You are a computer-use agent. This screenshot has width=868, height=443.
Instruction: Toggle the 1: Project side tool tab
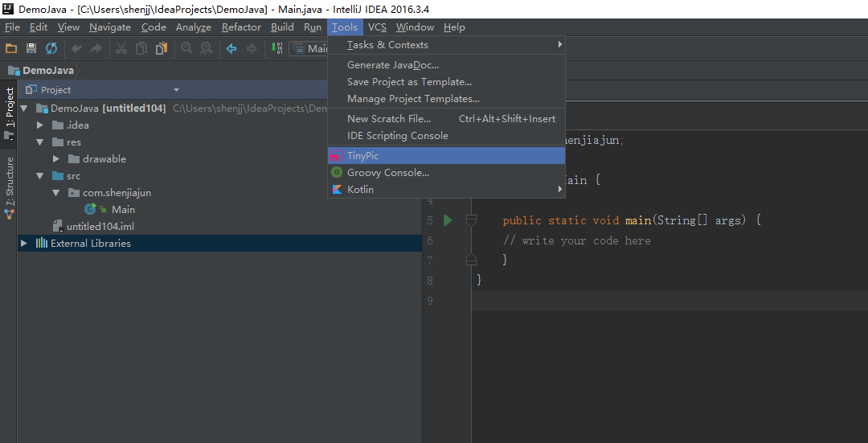[10, 113]
